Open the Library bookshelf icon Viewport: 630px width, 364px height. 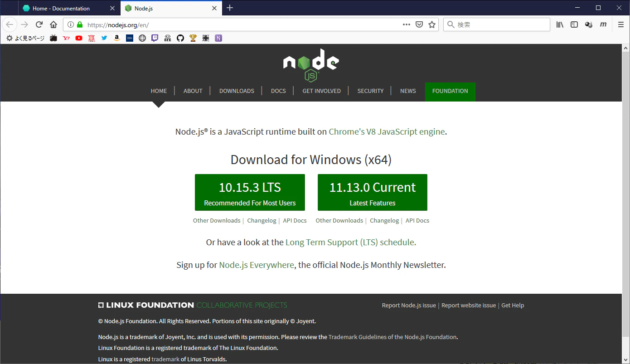coord(560,24)
